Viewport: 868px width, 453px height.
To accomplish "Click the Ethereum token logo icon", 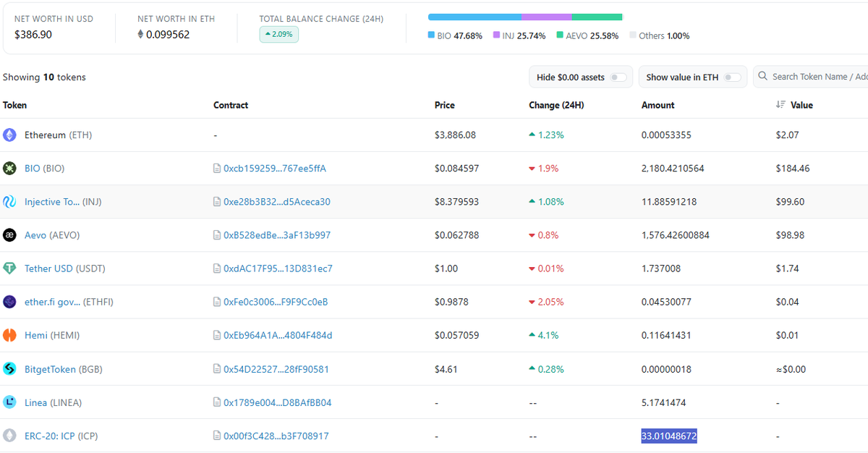I will click(x=9, y=135).
